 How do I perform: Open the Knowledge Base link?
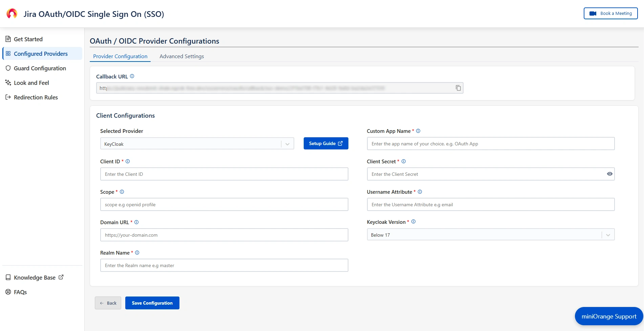(35, 277)
